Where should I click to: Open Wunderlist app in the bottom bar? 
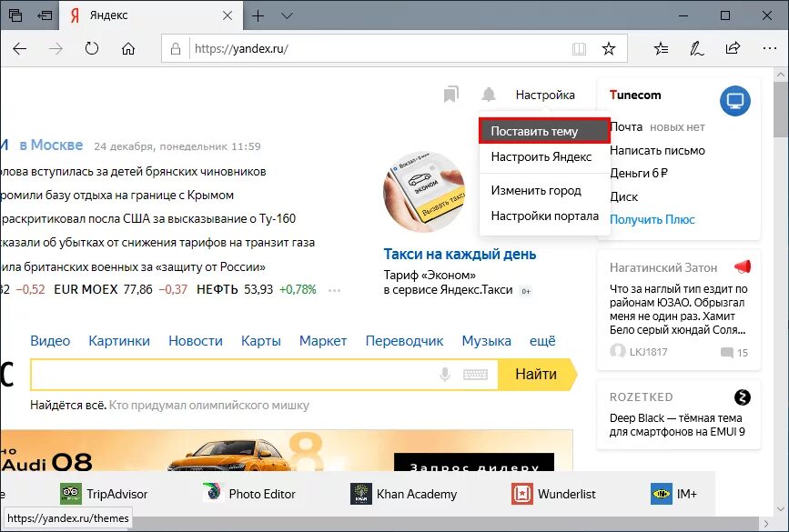[x=553, y=494]
